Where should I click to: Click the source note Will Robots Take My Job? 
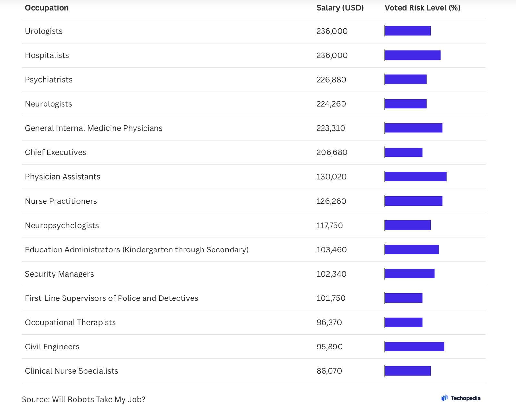tap(84, 399)
